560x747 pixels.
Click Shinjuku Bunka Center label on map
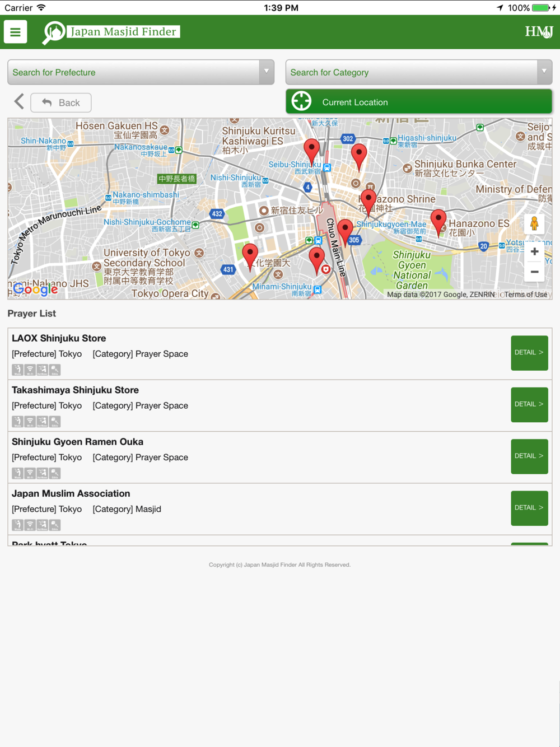pyautogui.click(x=465, y=168)
